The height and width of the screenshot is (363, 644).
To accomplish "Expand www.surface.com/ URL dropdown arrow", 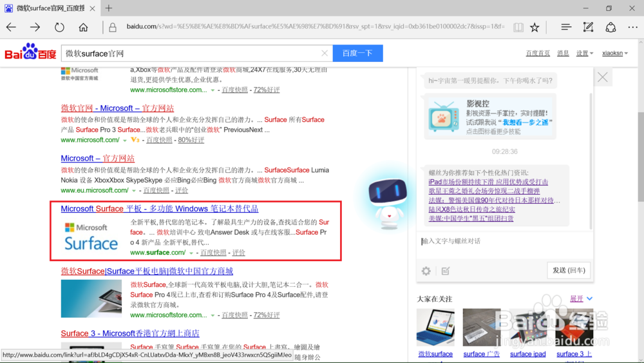I will coord(191,253).
